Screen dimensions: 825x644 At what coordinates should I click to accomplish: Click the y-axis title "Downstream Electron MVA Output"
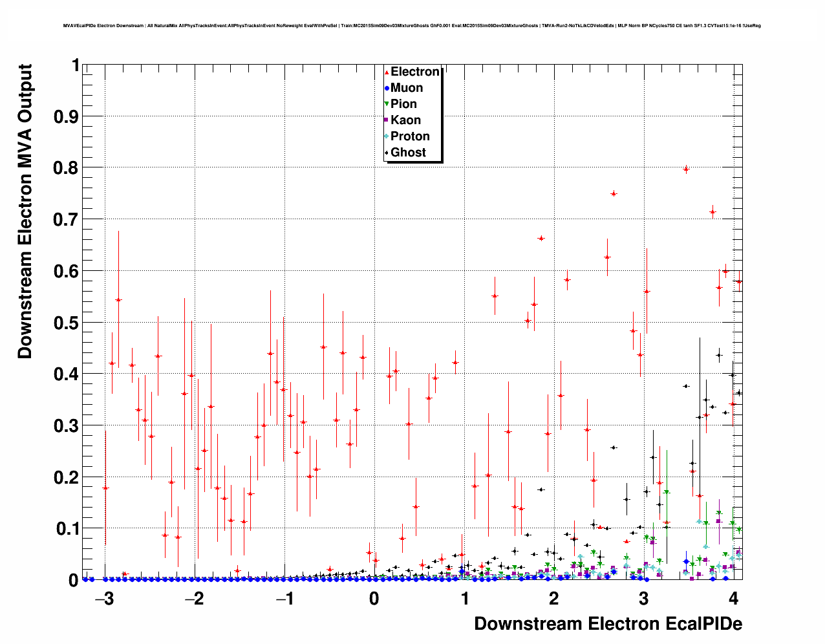(25, 211)
